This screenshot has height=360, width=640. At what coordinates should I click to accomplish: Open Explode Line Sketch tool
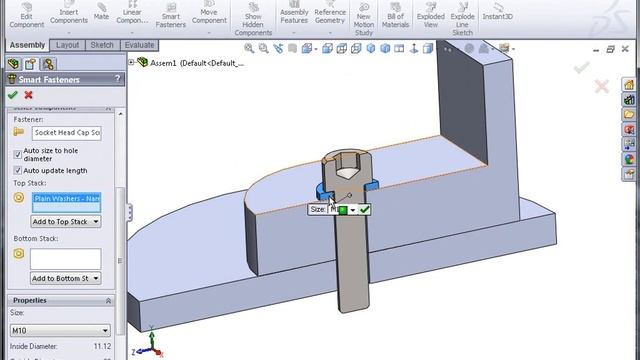tap(462, 20)
